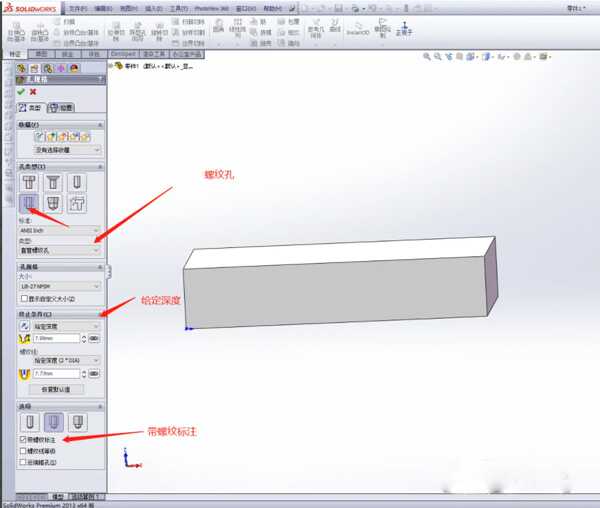Viewport: 600px width, 508px height.
Task: Open the View menu
Action: 129,8
